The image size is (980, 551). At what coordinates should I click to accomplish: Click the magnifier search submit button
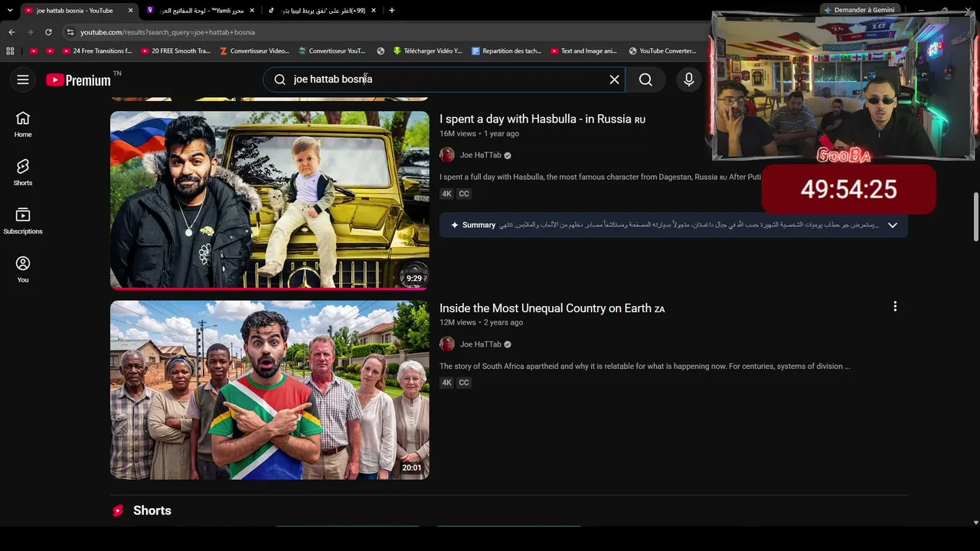[x=645, y=80]
